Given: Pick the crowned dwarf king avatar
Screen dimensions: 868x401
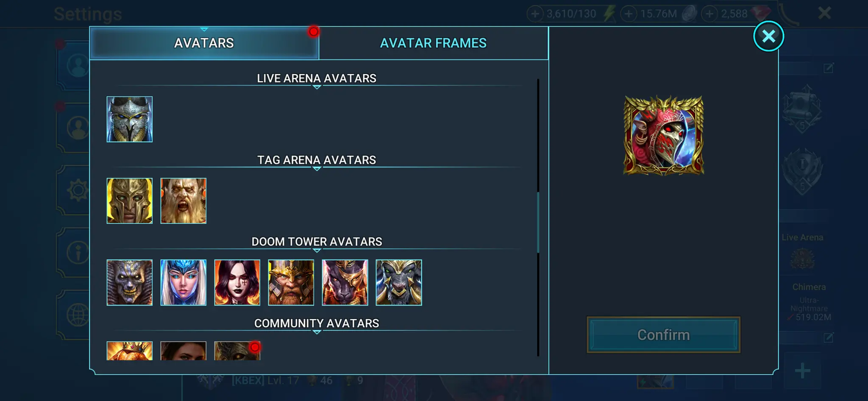Looking at the screenshot, I should click(291, 282).
